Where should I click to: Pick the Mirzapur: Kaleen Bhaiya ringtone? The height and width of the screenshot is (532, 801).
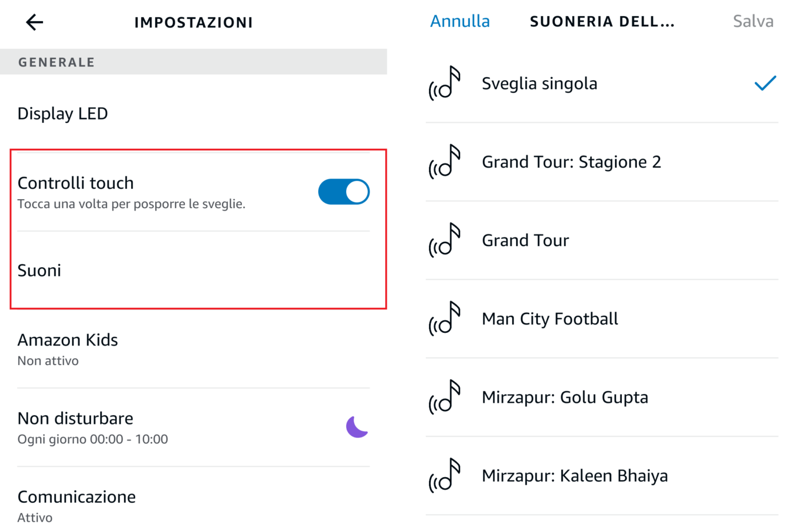click(574, 475)
